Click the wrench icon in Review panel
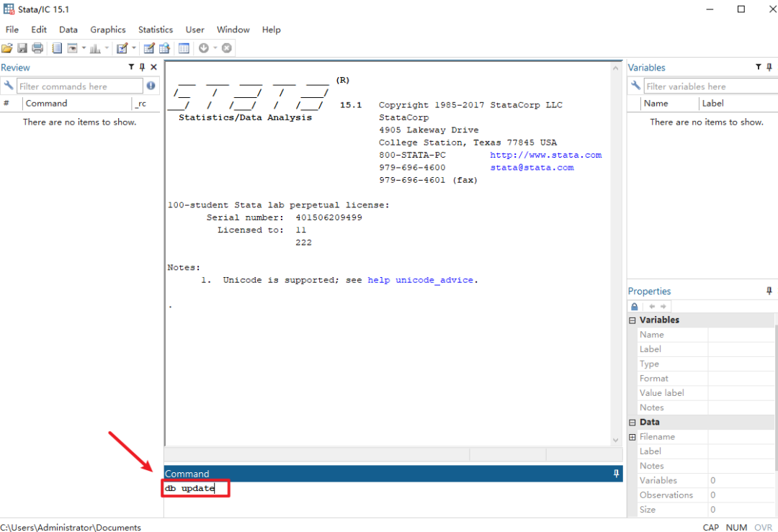 tap(9, 86)
